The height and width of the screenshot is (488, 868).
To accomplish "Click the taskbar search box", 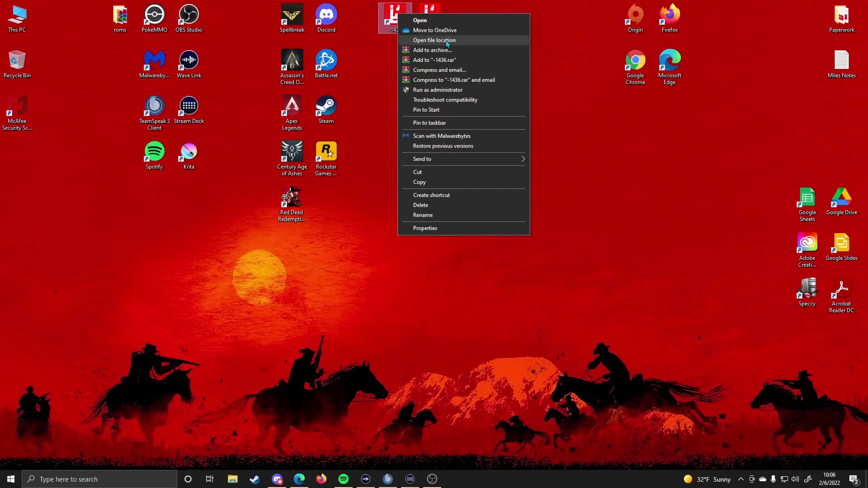I will 99,479.
